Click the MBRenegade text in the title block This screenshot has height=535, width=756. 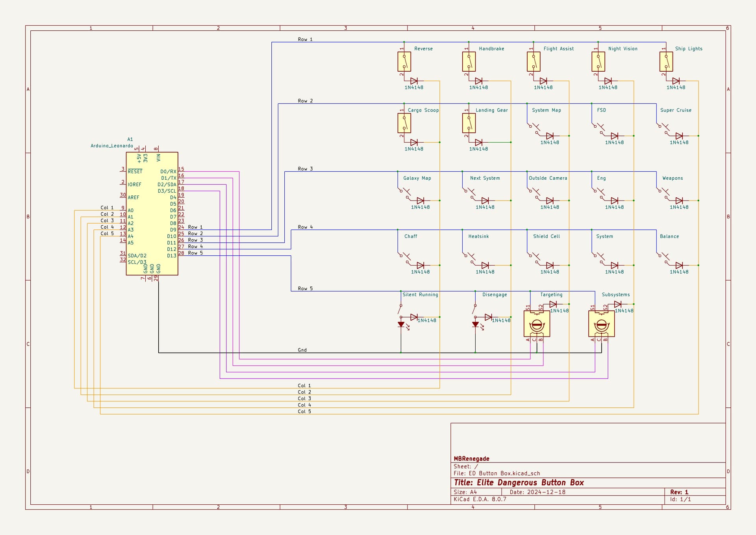[471, 459]
